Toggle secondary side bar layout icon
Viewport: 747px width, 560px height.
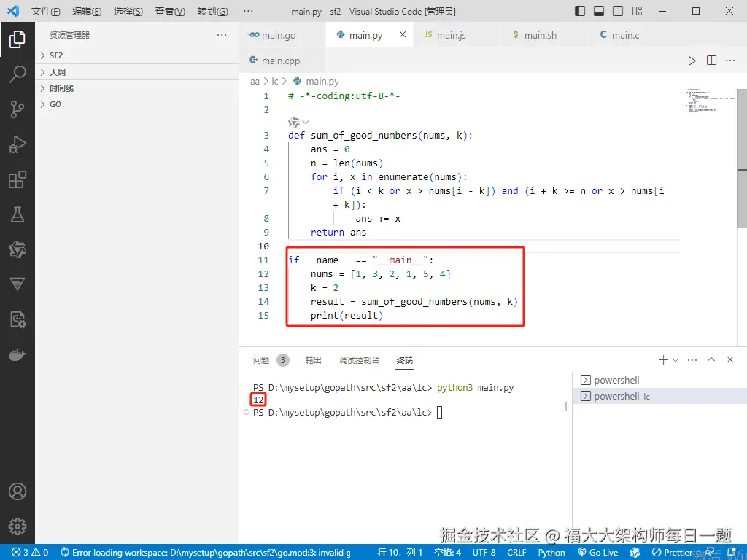pos(618,10)
